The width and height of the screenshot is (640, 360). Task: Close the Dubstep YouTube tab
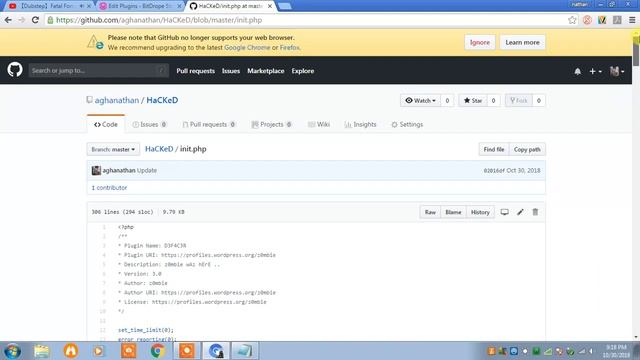pyautogui.click(x=89, y=6)
